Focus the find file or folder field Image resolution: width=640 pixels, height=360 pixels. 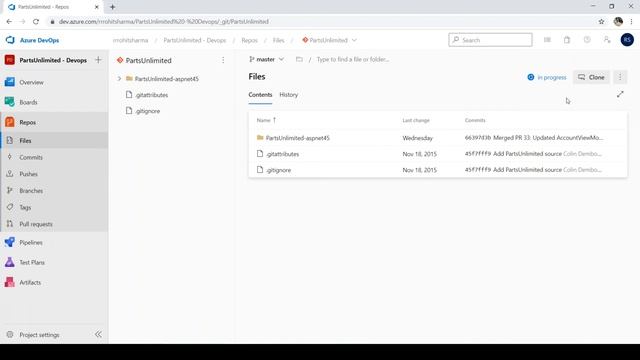click(x=353, y=60)
